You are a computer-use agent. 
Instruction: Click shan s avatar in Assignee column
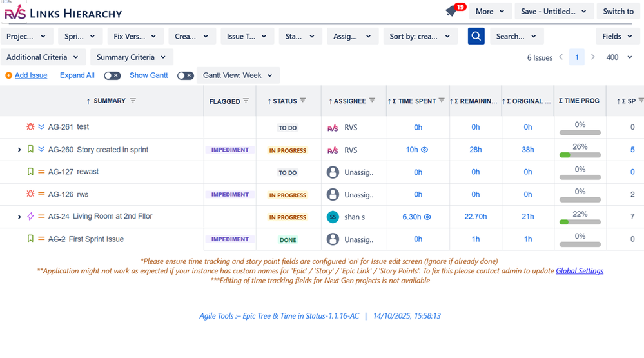click(333, 217)
